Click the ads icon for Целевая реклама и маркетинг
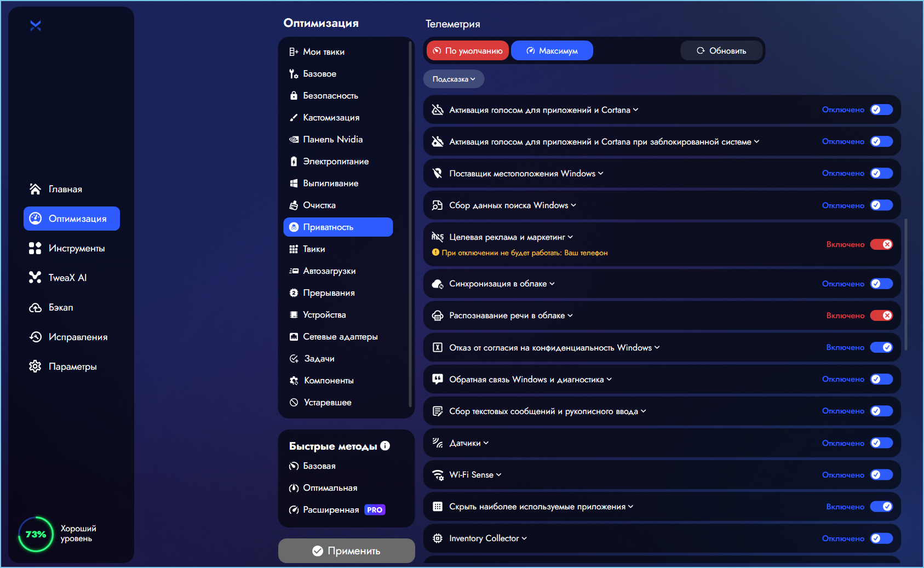924x568 pixels. pyautogui.click(x=438, y=237)
